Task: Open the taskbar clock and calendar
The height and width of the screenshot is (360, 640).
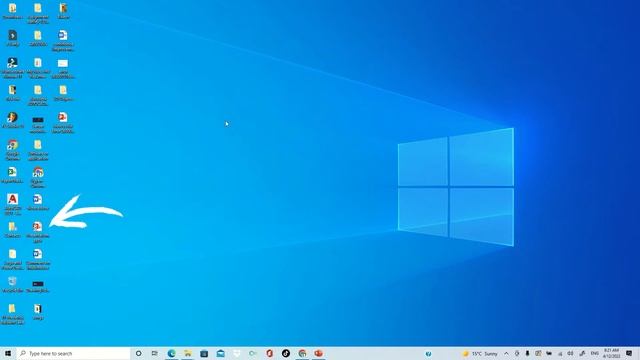Action: [x=611, y=353]
